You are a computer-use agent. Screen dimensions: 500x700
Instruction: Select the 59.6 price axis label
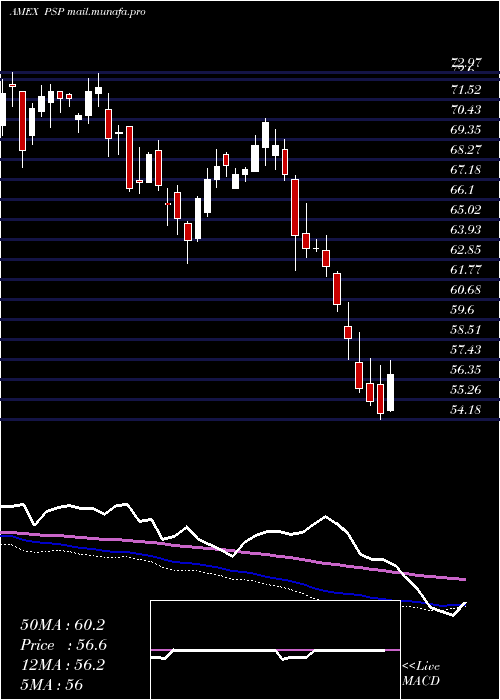(x=462, y=310)
